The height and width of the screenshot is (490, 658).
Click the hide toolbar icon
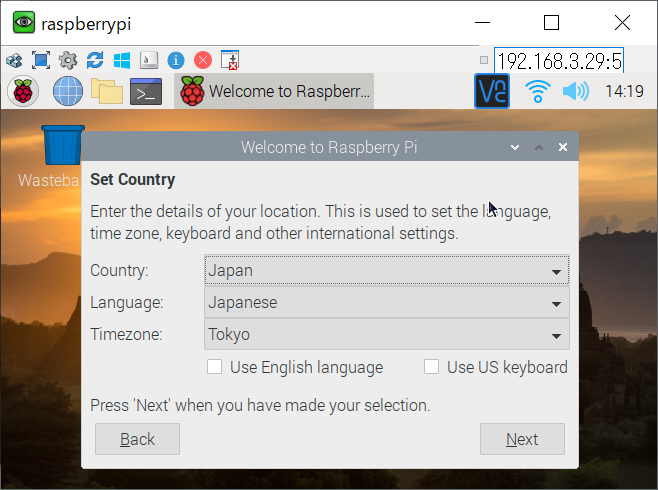pos(230,60)
